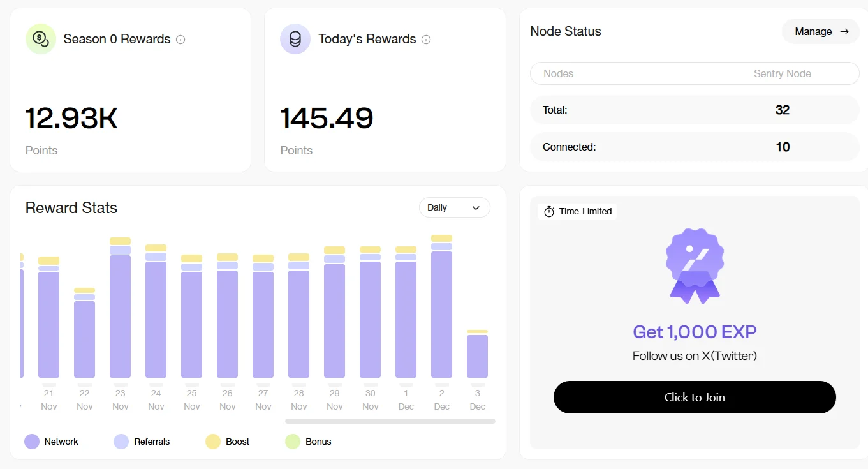
Task: Click the Reward Stats heading
Action: (x=71, y=207)
